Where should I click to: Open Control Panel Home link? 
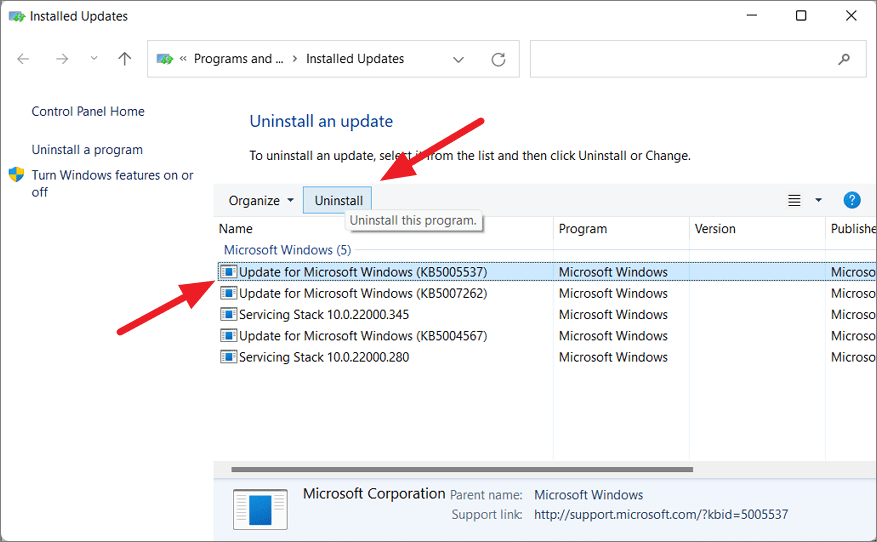pos(88,111)
